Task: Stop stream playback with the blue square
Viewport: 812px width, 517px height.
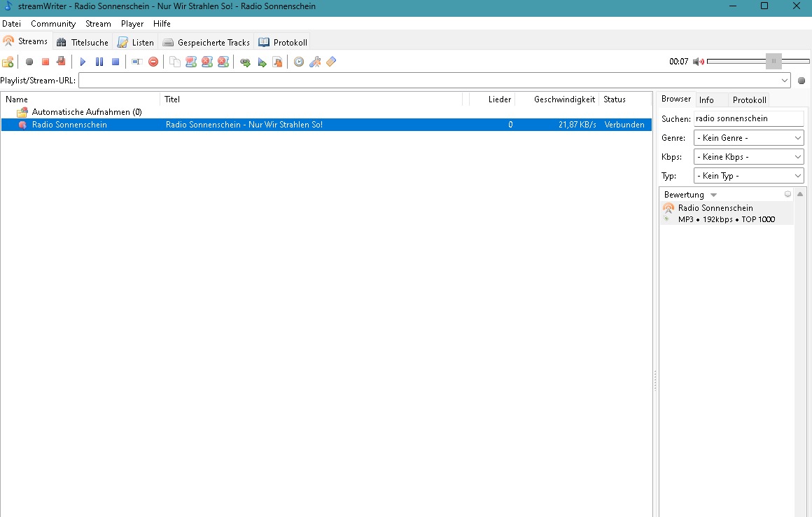Action: pos(115,62)
